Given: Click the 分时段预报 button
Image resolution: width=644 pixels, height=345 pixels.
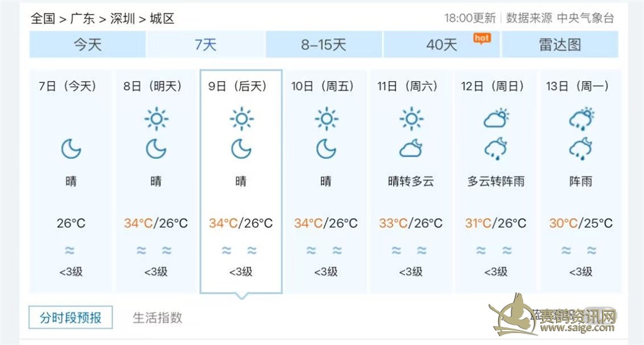Looking at the screenshot, I should 70,317.
